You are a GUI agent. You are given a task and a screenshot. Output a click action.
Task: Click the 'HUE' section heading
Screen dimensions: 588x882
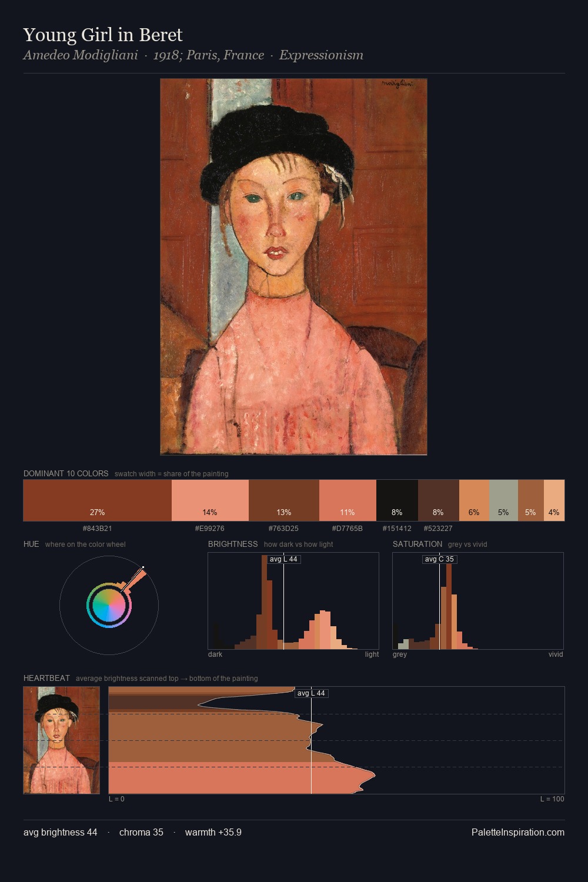31,544
